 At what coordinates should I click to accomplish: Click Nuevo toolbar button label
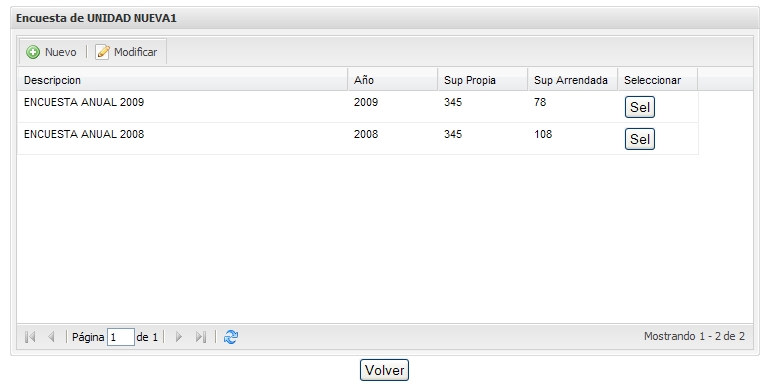pos(61,52)
